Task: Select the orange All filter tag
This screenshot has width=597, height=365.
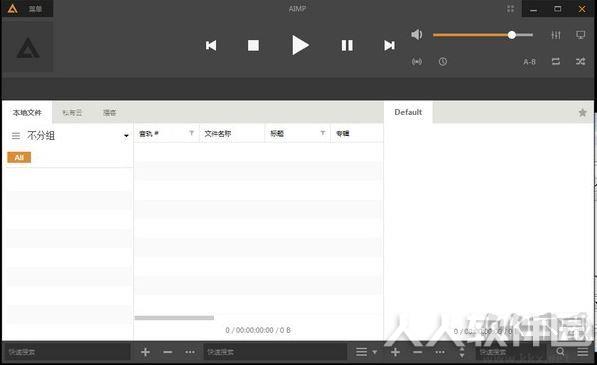Action: [19, 157]
